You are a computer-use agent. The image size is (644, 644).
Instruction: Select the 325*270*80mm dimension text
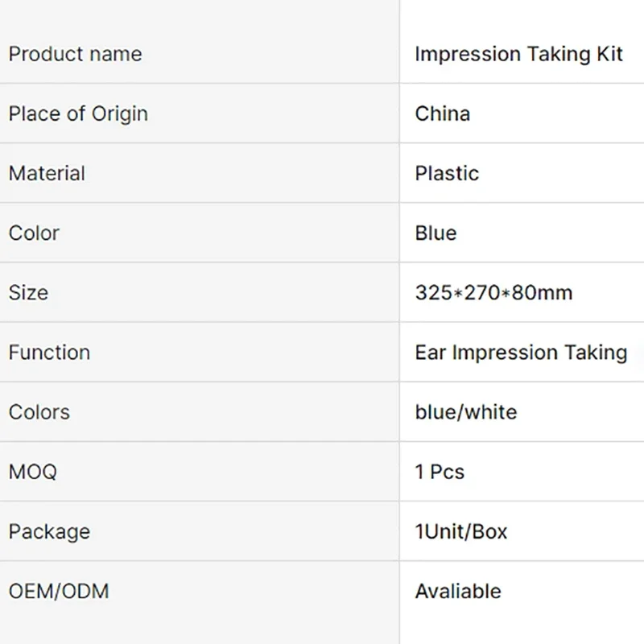click(x=493, y=293)
